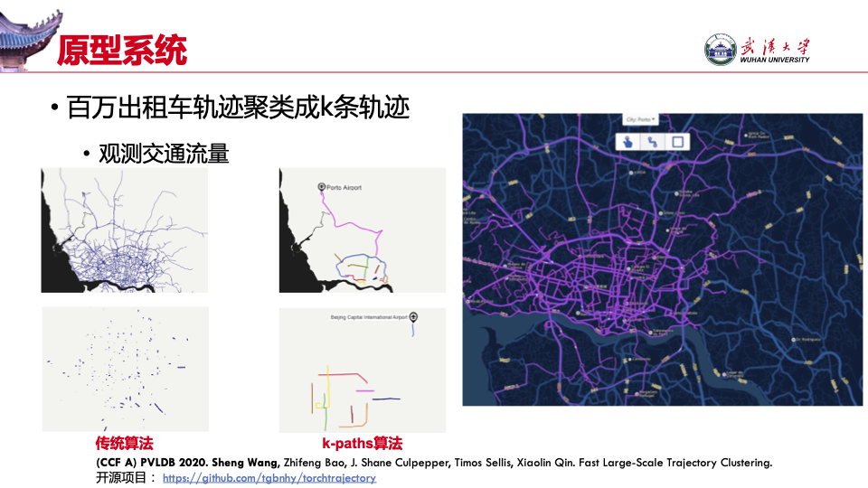Click the Porto Airport marker pin

click(x=321, y=187)
